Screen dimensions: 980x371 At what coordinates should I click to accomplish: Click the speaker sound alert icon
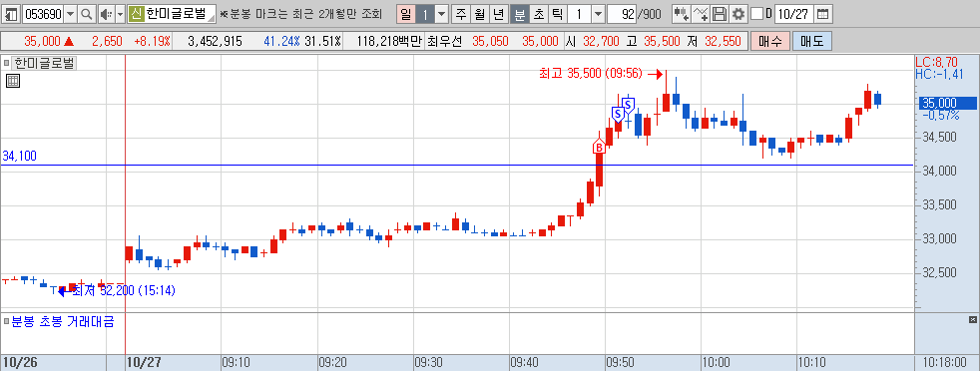(106, 13)
